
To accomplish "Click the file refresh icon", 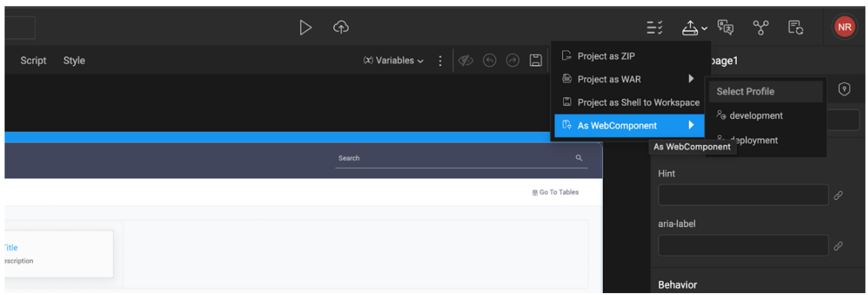I will click(x=796, y=27).
